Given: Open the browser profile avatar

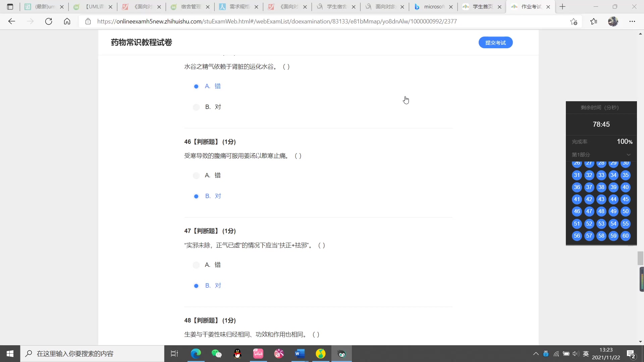Looking at the screenshot, I should (x=613, y=21).
